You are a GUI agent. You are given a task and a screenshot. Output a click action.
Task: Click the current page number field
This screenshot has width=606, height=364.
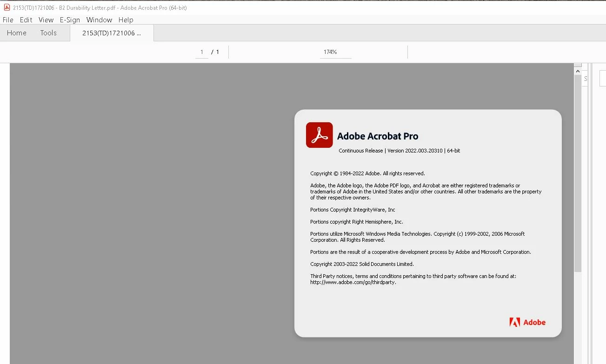click(x=202, y=52)
